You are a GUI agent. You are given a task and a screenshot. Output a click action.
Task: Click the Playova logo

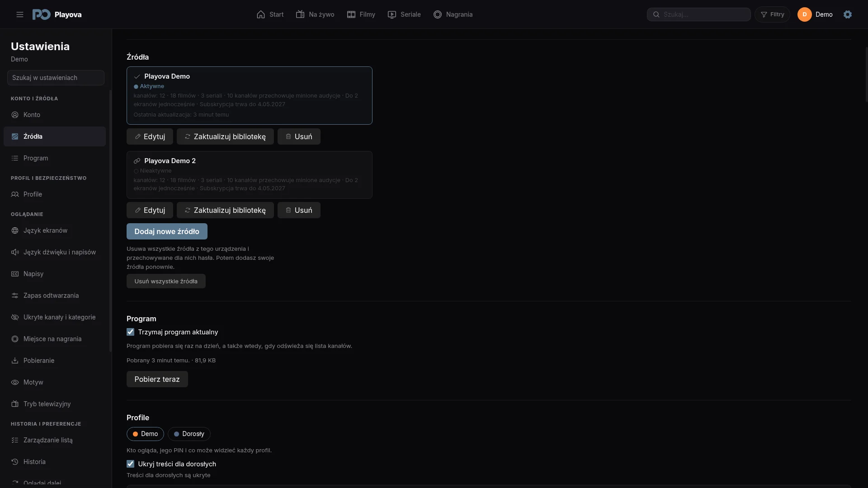[57, 14]
